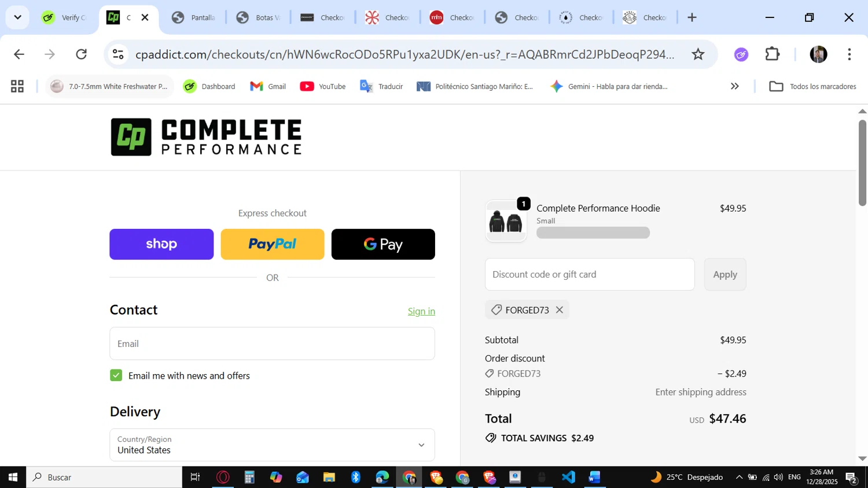Open Copilot from the taskbar
868x488 pixels.
[x=276, y=477]
